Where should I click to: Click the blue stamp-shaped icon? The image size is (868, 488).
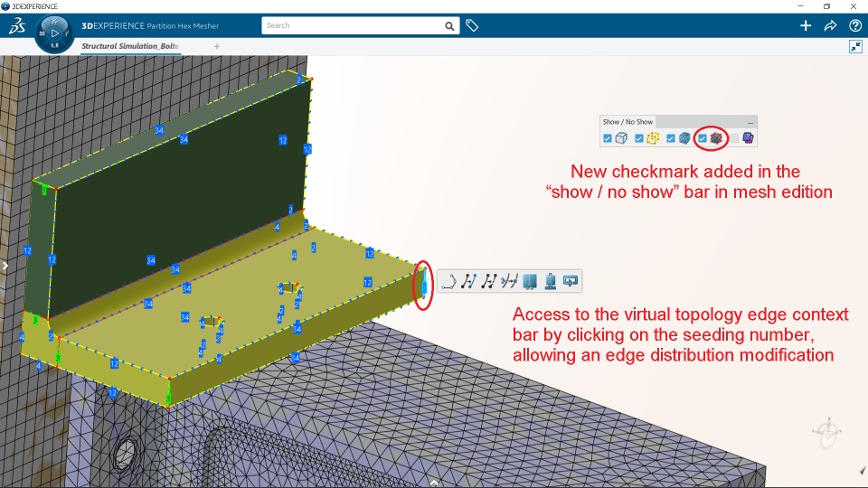tap(551, 282)
